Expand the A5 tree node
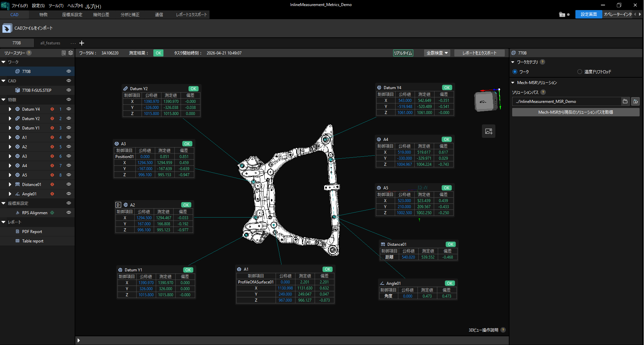 tap(10, 175)
